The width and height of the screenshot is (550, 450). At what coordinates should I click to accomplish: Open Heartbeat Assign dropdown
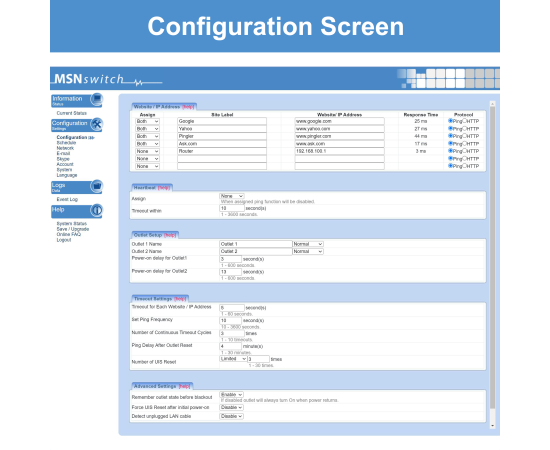pyautogui.click(x=232, y=196)
